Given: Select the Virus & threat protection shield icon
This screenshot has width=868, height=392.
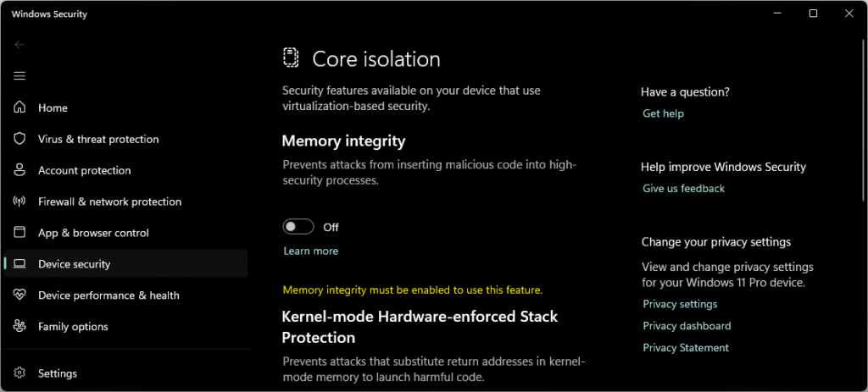Looking at the screenshot, I should point(19,139).
